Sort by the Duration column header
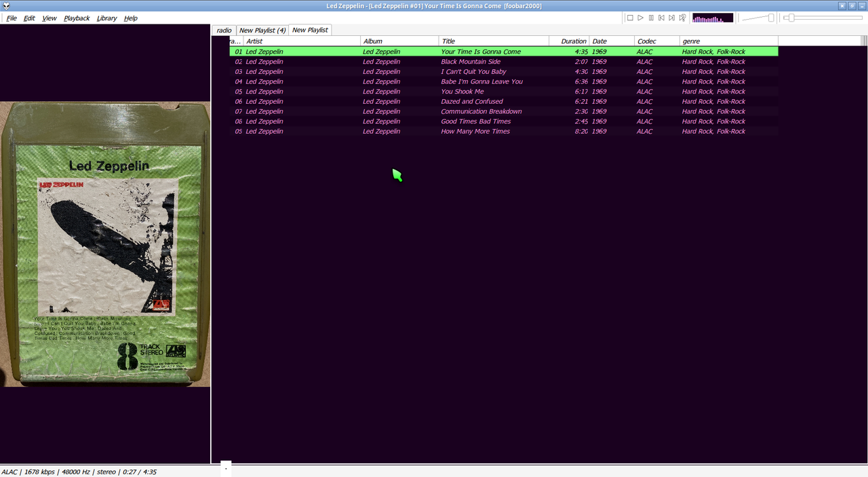868x477 pixels. pos(569,41)
